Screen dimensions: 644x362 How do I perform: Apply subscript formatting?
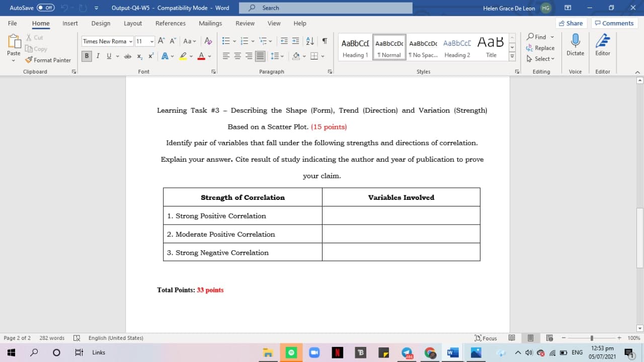(140, 56)
